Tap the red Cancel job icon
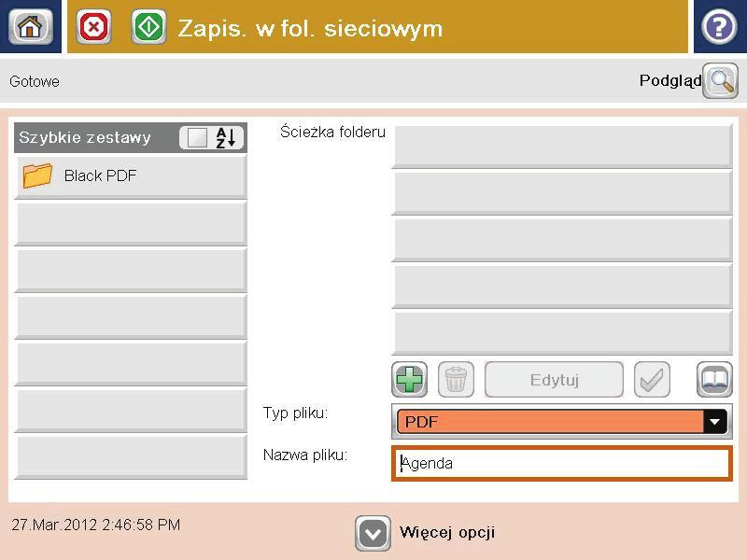Image resolution: width=747 pixels, height=560 pixels. [94, 27]
